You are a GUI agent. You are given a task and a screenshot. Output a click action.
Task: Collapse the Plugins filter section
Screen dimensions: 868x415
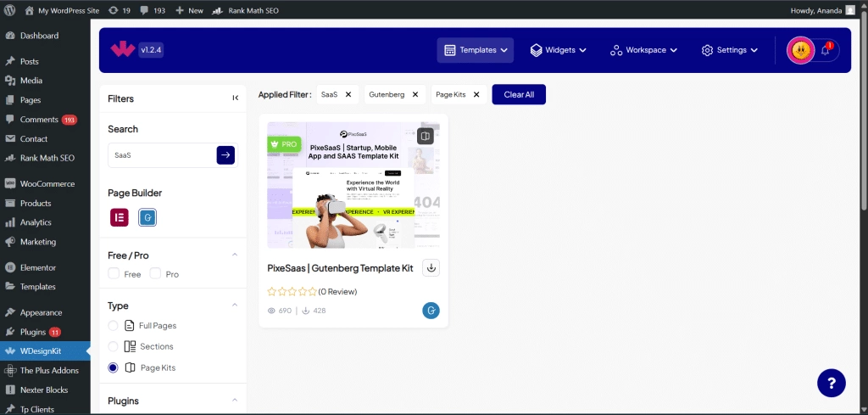coord(235,400)
